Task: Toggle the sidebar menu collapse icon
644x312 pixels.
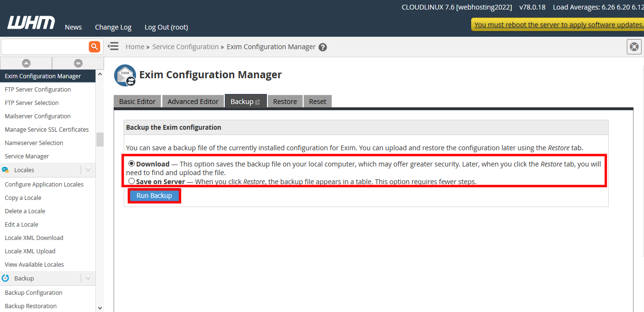Action: click(x=113, y=46)
